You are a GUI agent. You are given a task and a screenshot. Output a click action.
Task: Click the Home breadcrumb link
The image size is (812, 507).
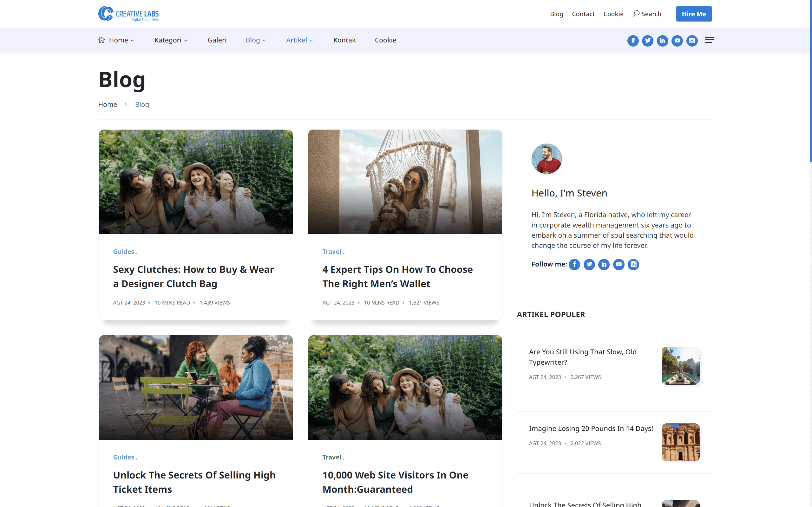coord(108,104)
